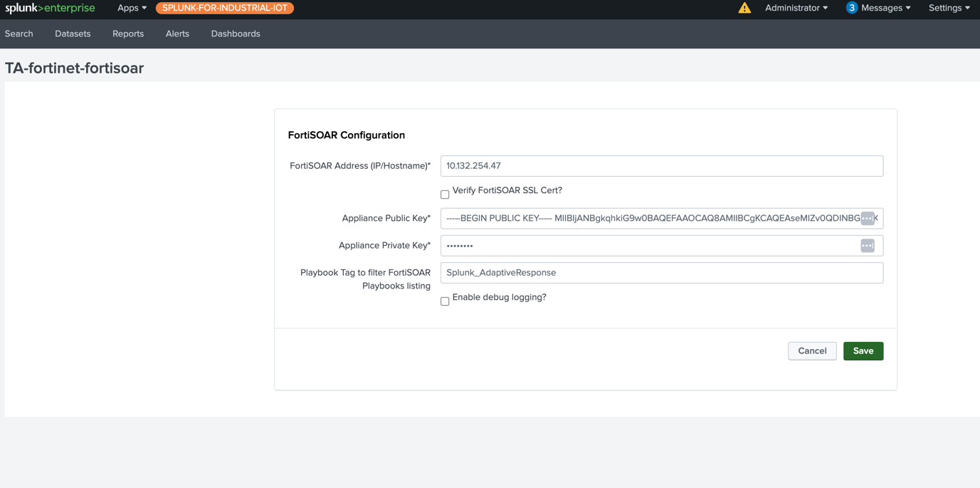Click the yellow warning triangle icon
The width and height of the screenshot is (980, 488).
click(744, 8)
